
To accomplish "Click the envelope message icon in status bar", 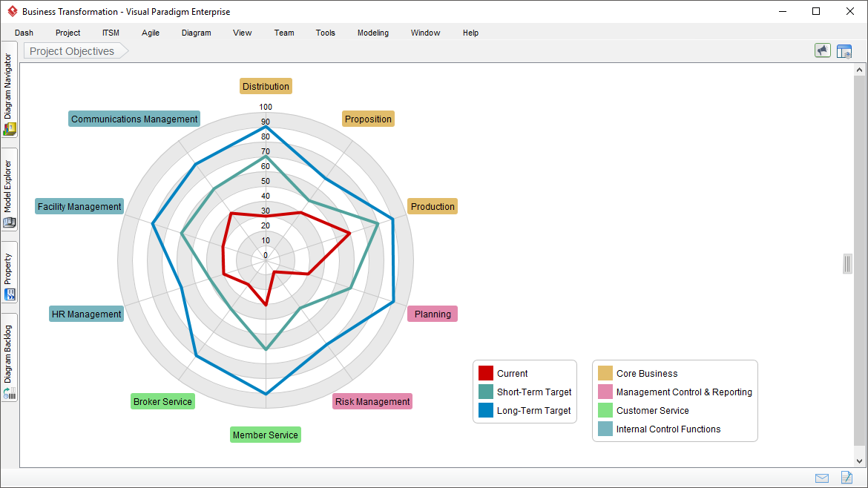I will point(822,478).
